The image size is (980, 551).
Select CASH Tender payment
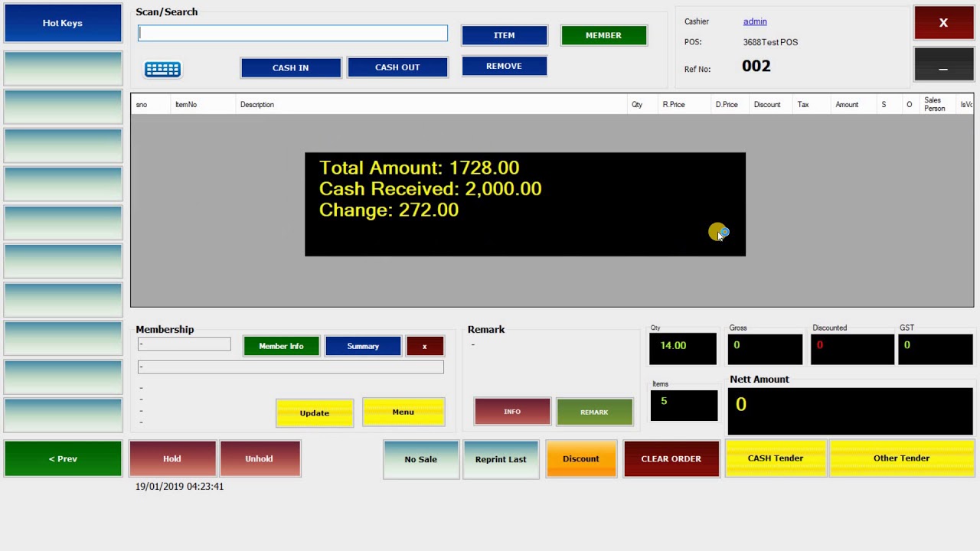776,458
